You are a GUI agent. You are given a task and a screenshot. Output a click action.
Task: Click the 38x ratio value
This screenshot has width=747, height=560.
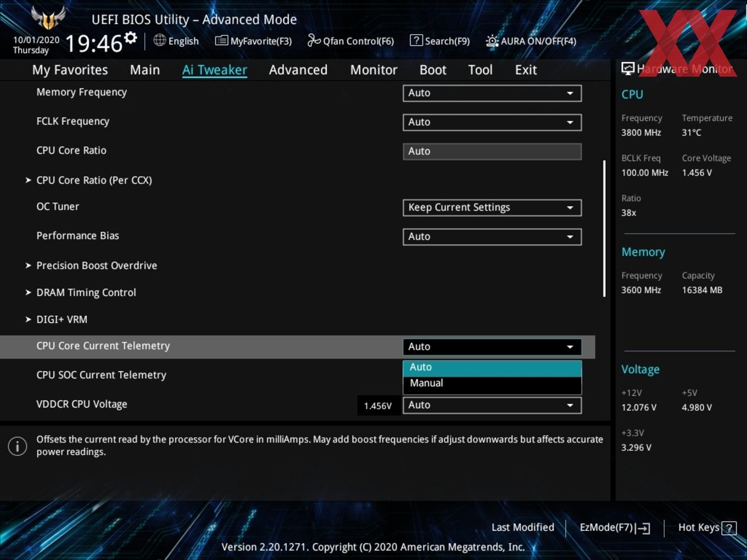[629, 213]
